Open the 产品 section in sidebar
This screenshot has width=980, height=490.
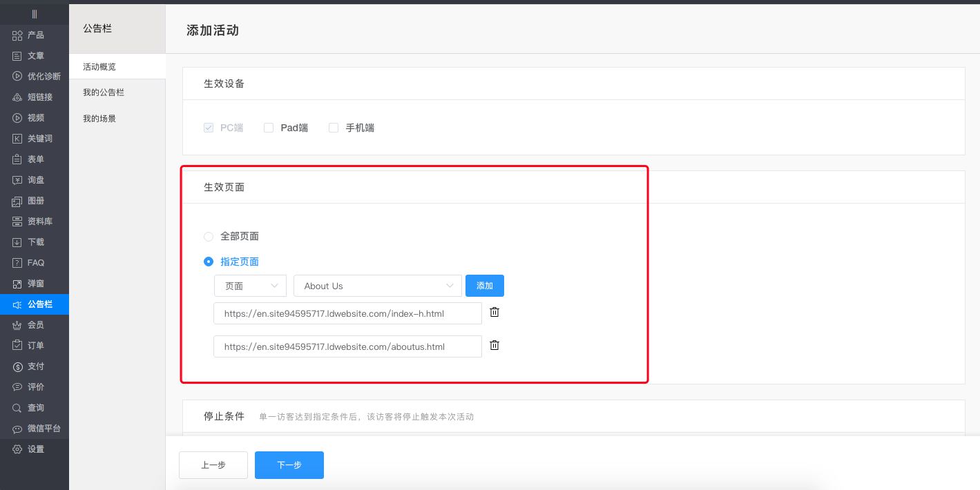click(35, 35)
